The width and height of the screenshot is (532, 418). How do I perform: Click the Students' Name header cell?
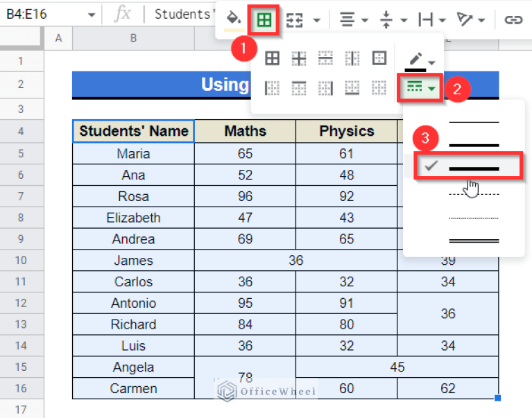point(133,131)
